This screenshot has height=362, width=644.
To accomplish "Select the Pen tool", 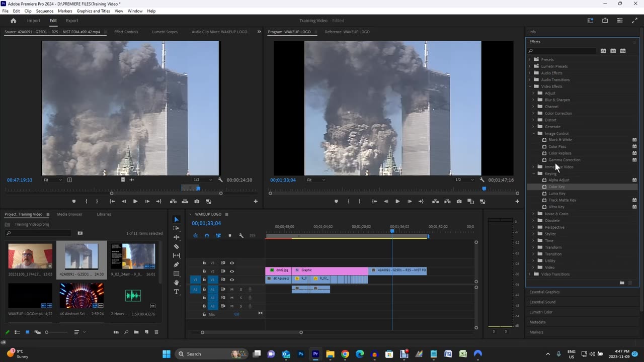I will point(176,264).
